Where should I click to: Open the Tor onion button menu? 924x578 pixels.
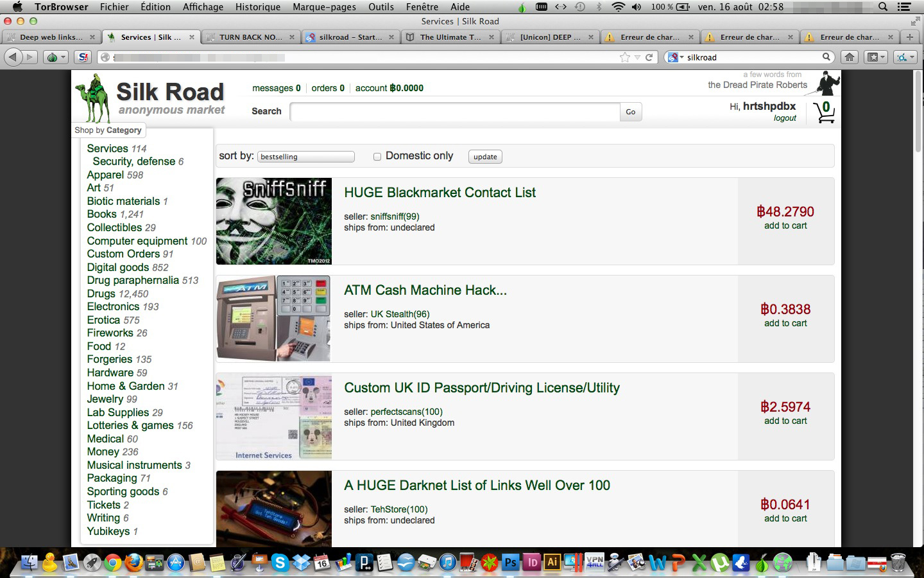click(x=55, y=57)
